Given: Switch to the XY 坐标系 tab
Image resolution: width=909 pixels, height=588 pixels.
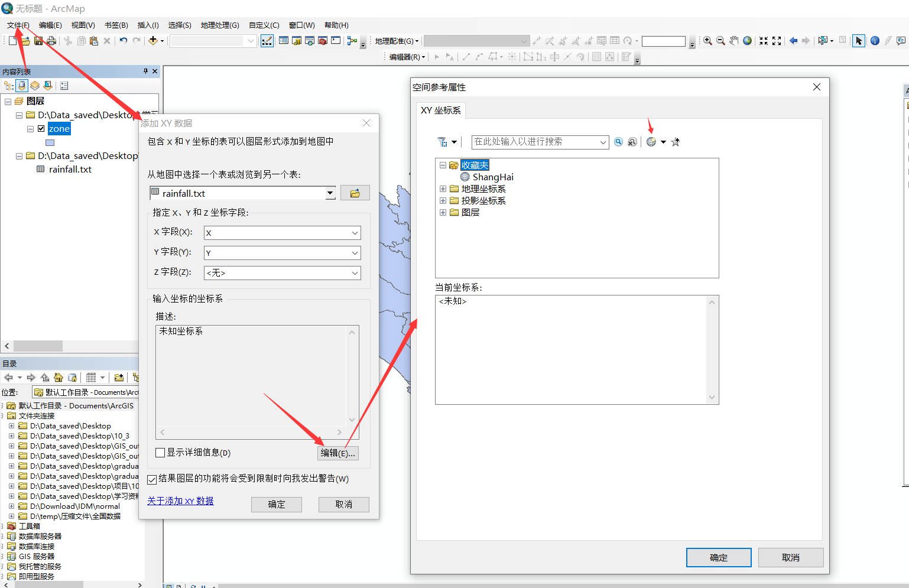Looking at the screenshot, I should [441, 110].
